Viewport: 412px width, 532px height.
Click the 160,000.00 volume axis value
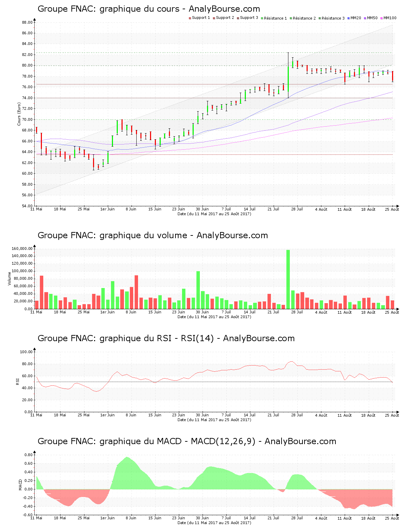(x=22, y=248)
